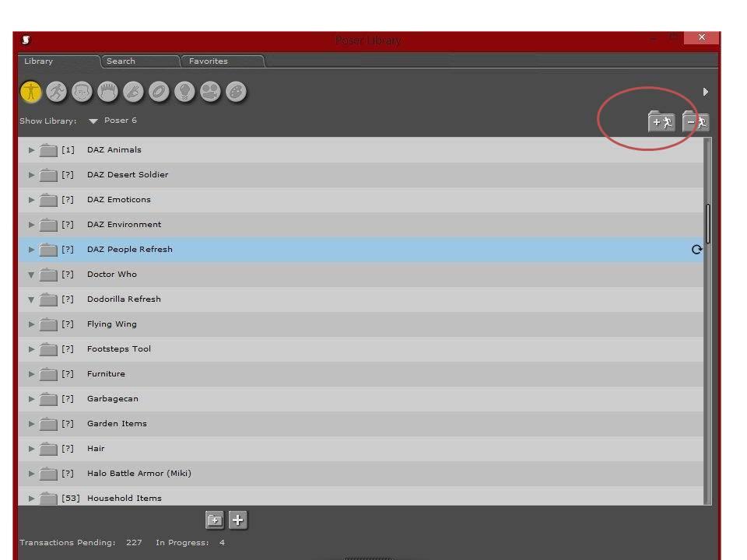Select the Figures category icon
This screenshot has width=747, height=560.
pos(31,92)
